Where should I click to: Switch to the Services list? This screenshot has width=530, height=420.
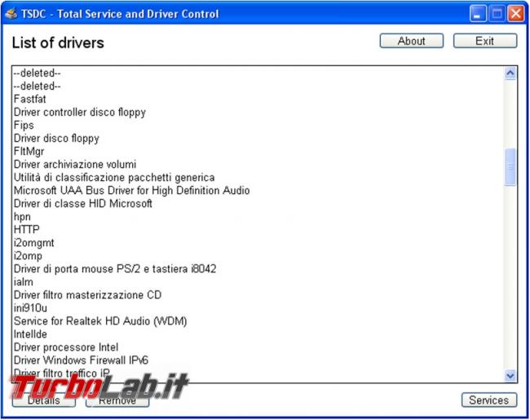click(x=488, y=400)
